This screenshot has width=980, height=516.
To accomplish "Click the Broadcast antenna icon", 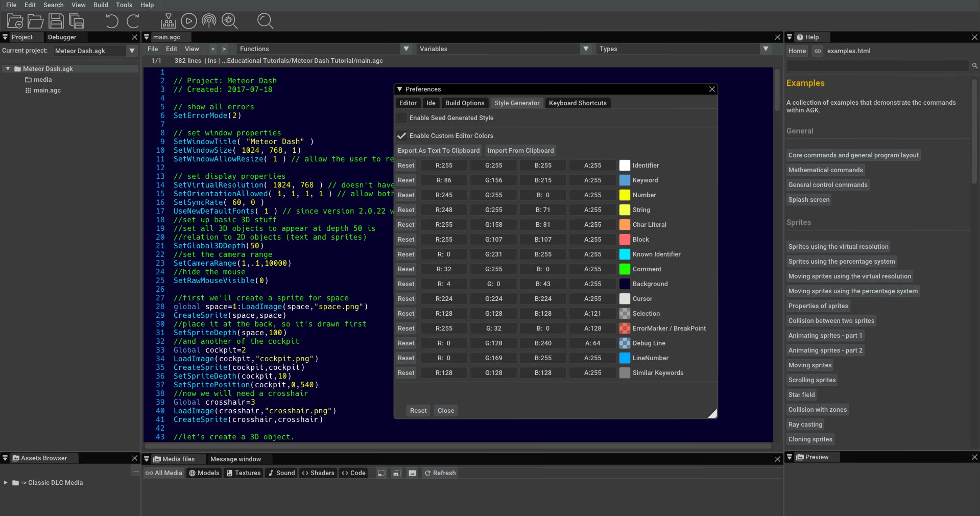I will click(209, 21).
